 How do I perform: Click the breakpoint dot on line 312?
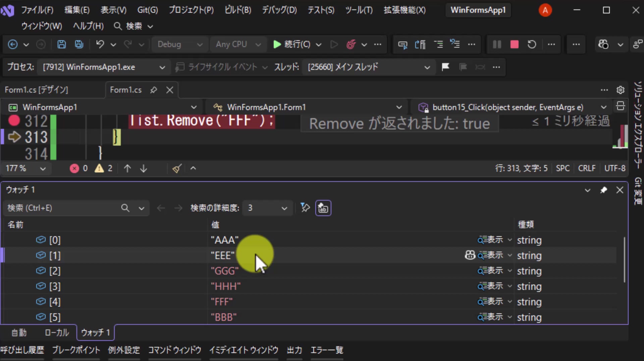coord(14,120)
